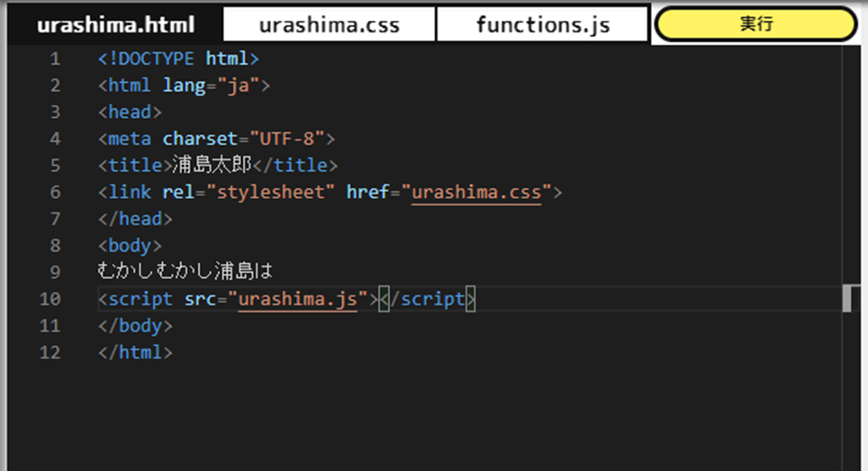Click the closing script tag

click(427, 299)
